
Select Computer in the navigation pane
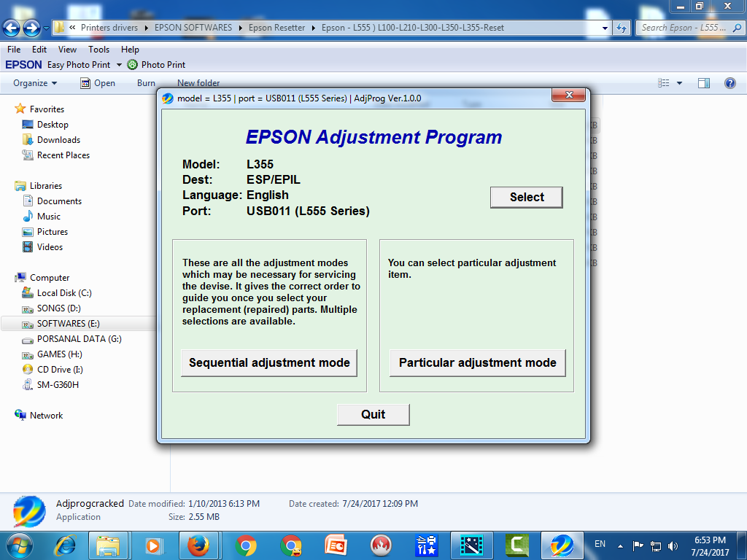click(50, 278)
